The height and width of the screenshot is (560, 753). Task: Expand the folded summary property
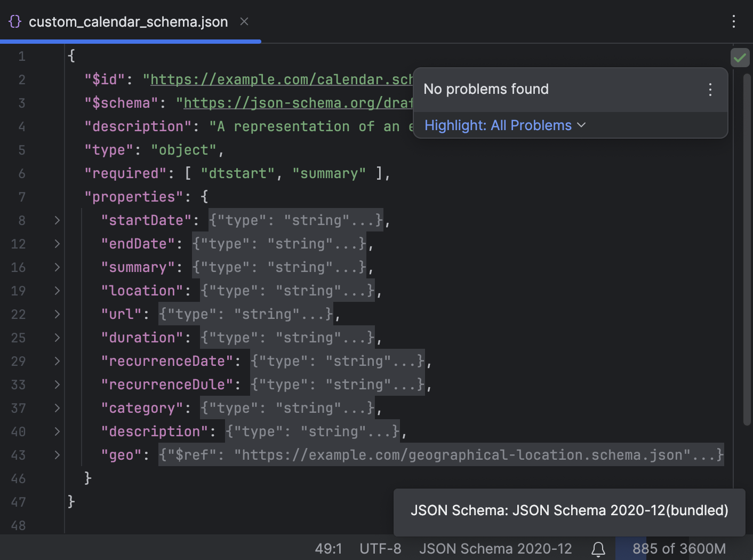57,267
